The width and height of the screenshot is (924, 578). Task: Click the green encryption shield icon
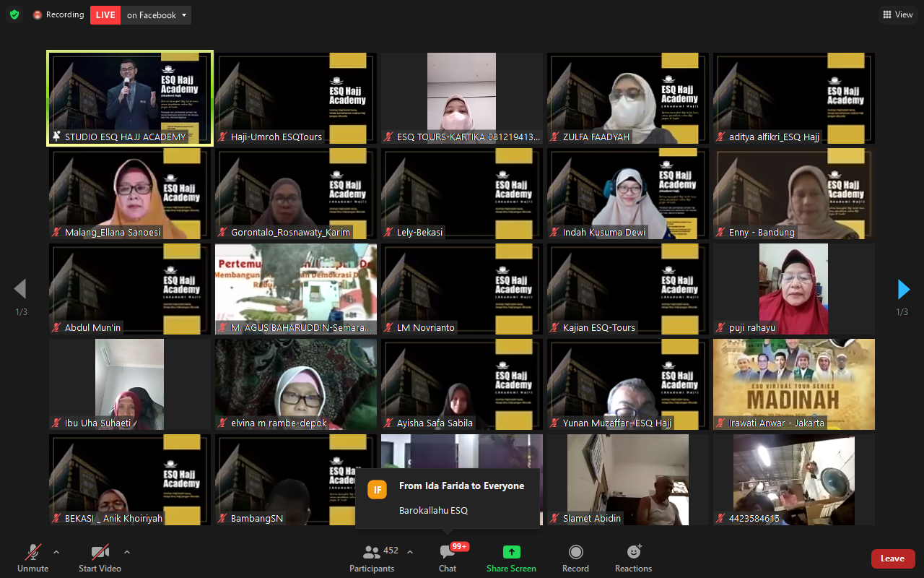click(14, 14)
